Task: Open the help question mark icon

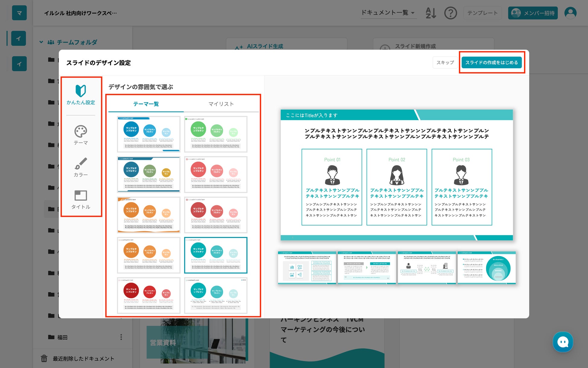Action: coord(450,13)
